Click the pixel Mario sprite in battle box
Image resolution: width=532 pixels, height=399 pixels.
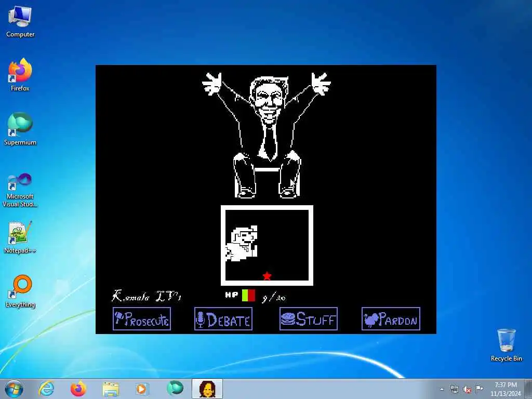pos(242,243)
